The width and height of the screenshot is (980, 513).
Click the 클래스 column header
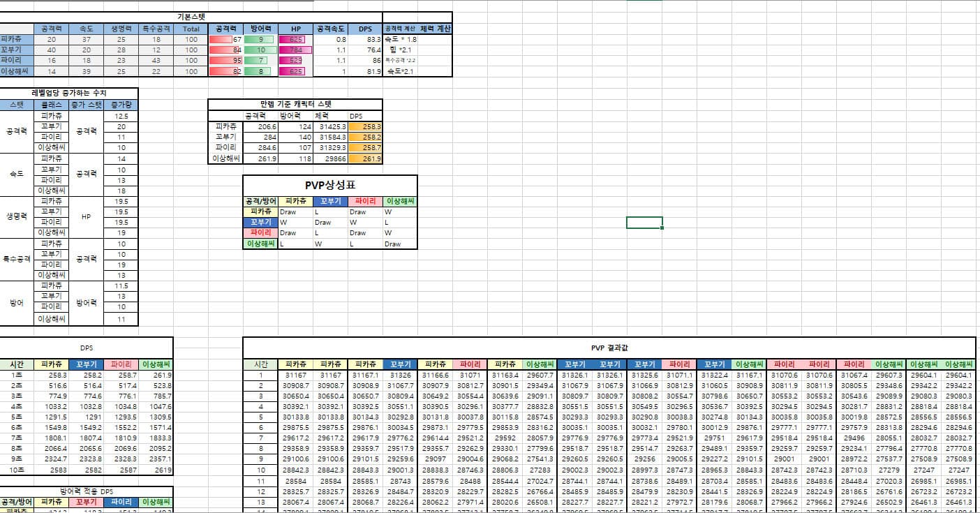click(x=52, y=104)
